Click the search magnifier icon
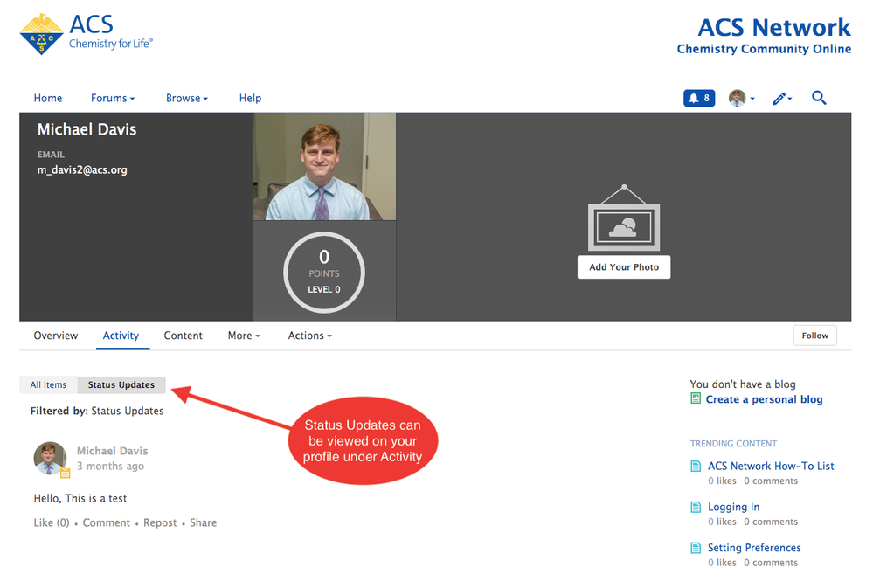This screenshot has height=588, width=873. point(819,98)
